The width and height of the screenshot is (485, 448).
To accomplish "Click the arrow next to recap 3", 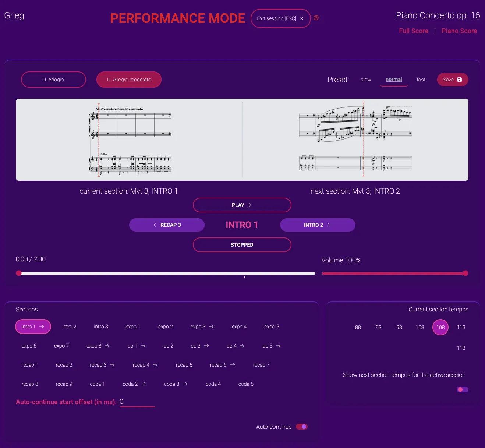I will point(112,365).
